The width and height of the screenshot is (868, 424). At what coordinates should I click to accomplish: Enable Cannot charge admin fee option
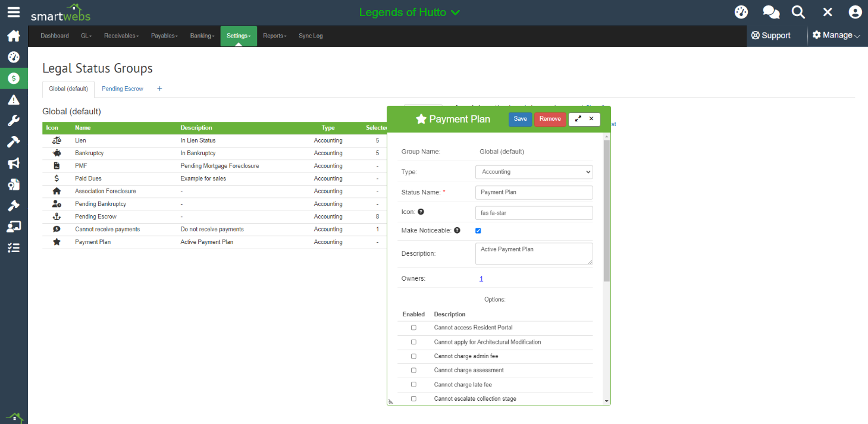pyautogui.click(x=413, y=356)
